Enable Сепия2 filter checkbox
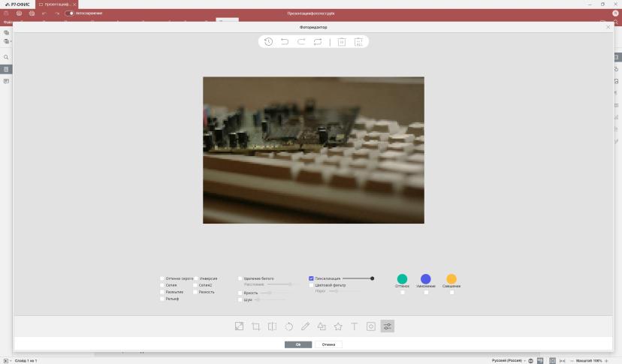The width and height of the screenshot is (622, 364). (x=195, y=285)
